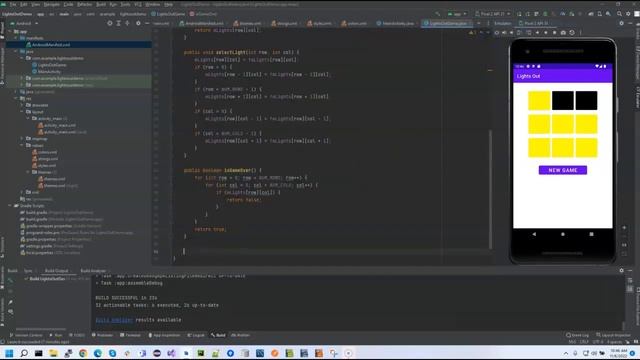The height and width of the screenshot is (360, 640).
Task: Click emulator volume up icon
Action: pyautogui.click(x=504, y=32)
